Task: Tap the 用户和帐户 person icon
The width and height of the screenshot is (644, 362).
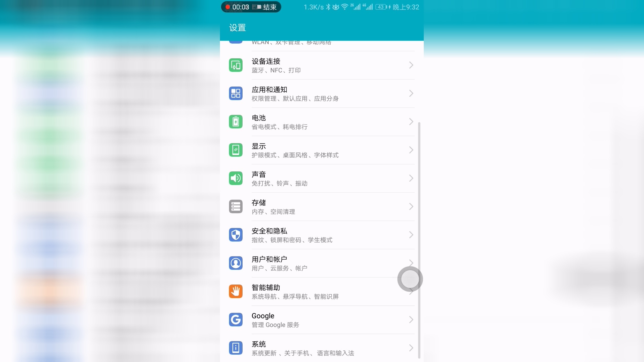Action: 236,263
